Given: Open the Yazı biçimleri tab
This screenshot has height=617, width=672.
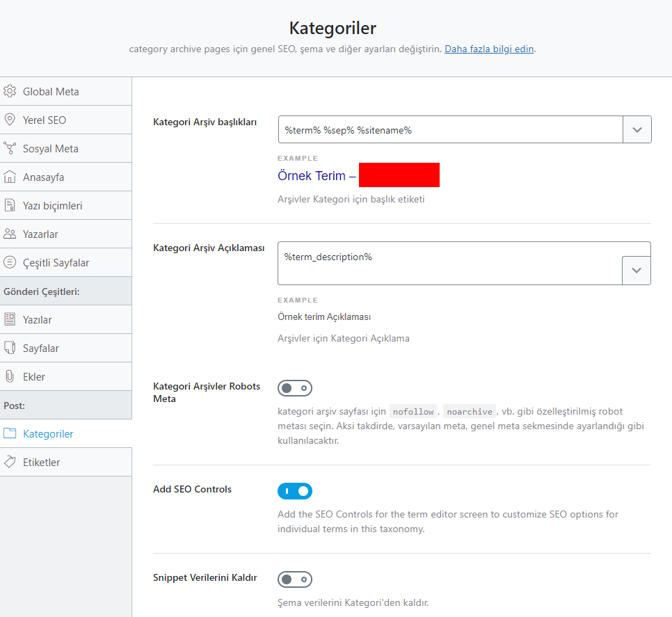Looking at the screenshot, I should click(x=66, y=205).
